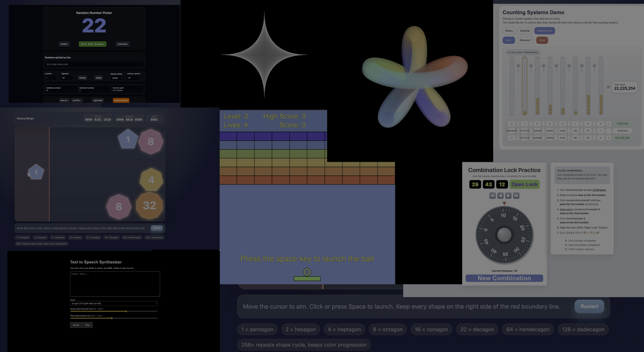Screen dimensions: 644x352
Task: Click the green Open Lock button
Action: coord(524,184)
